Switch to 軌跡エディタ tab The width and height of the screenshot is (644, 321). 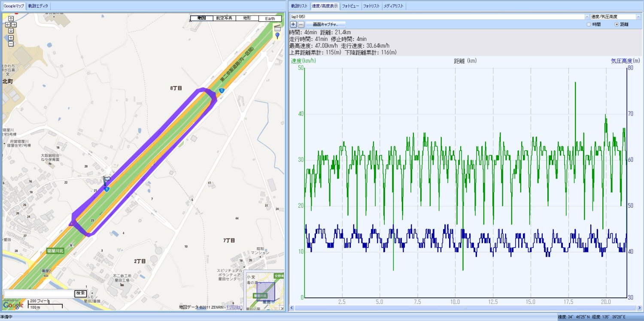pos(38,6)
